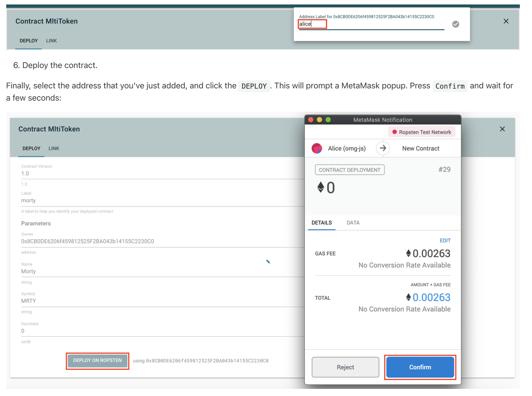Close MetaMask window with red button
The image size is (532, 396).
(310, 119)
